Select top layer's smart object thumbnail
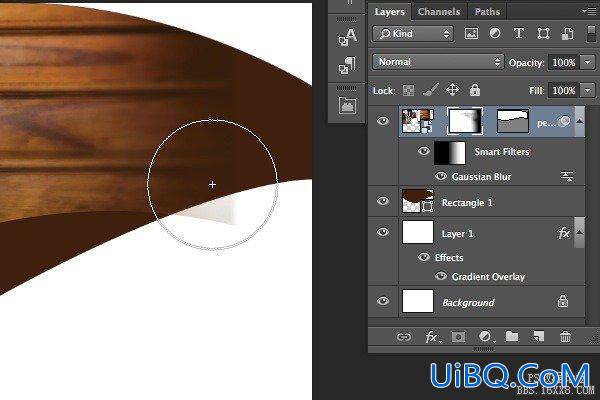 click(x=418, y=121)
